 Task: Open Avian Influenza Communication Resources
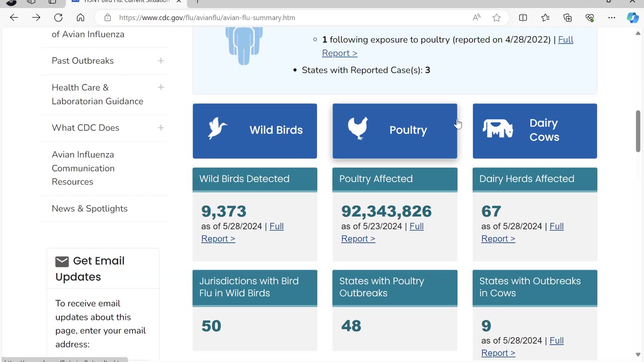(83, 168)
